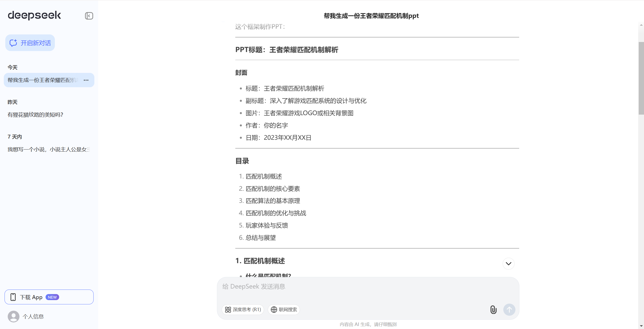Toggle 联网搜索 web search

tap(284, 310)
